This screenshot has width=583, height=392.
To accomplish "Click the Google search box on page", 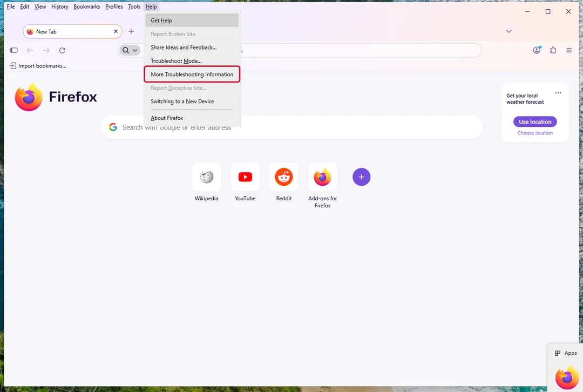I will coord(291,127).
